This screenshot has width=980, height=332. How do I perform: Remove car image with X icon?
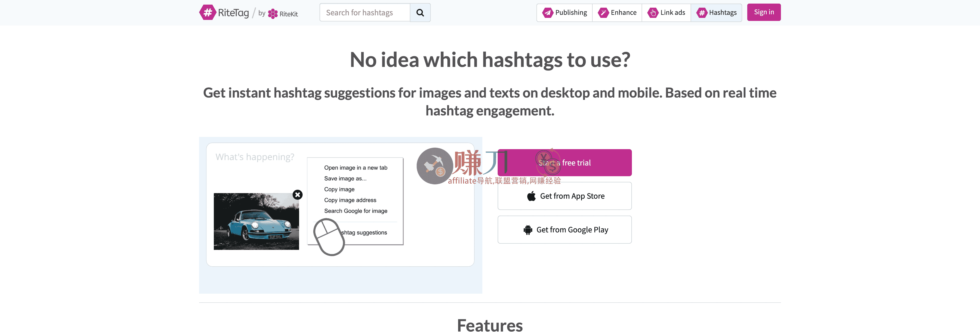[298, 195]
